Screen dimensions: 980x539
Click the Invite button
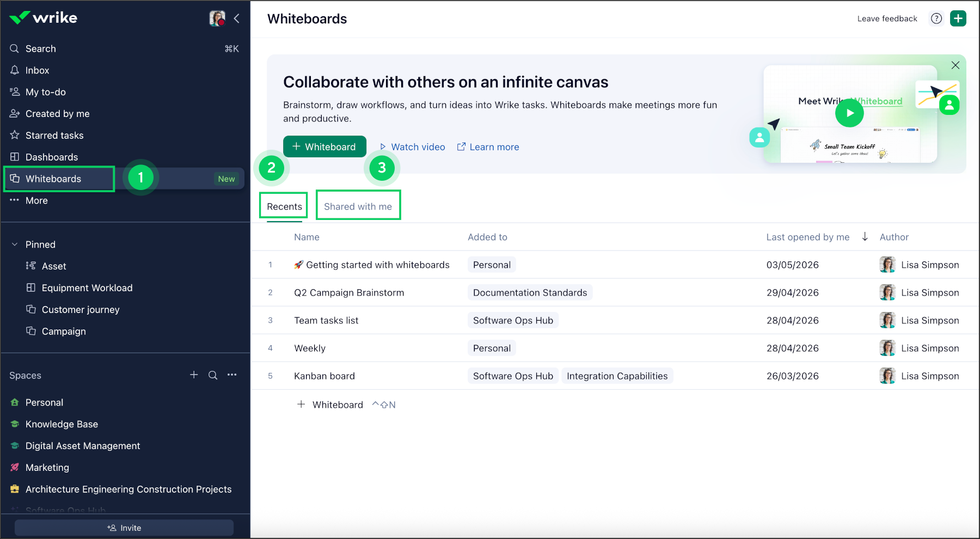[124, 528]
